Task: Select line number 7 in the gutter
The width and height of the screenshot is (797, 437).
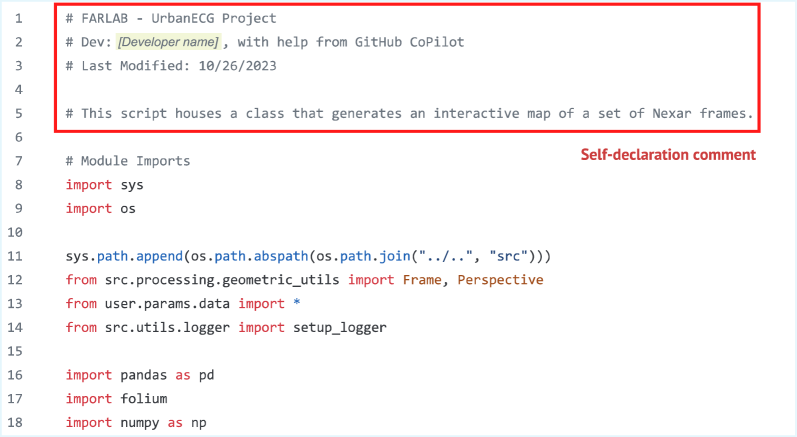Action: [18, 161]
